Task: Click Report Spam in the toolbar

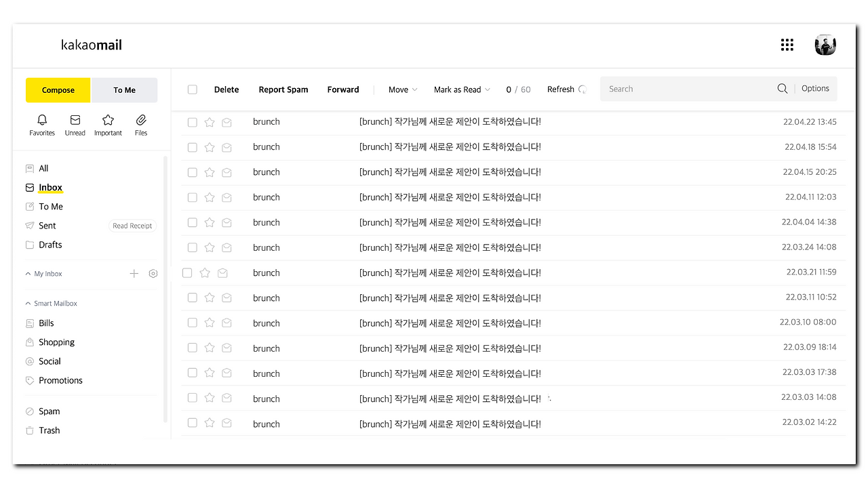Action: 283,89
